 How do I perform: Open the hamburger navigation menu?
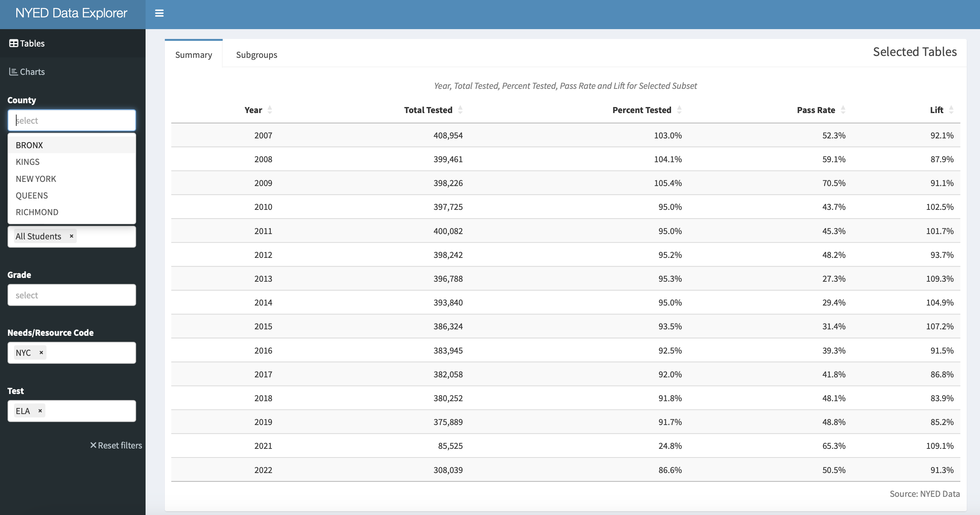pyautogui.click(x=159, y=13)
